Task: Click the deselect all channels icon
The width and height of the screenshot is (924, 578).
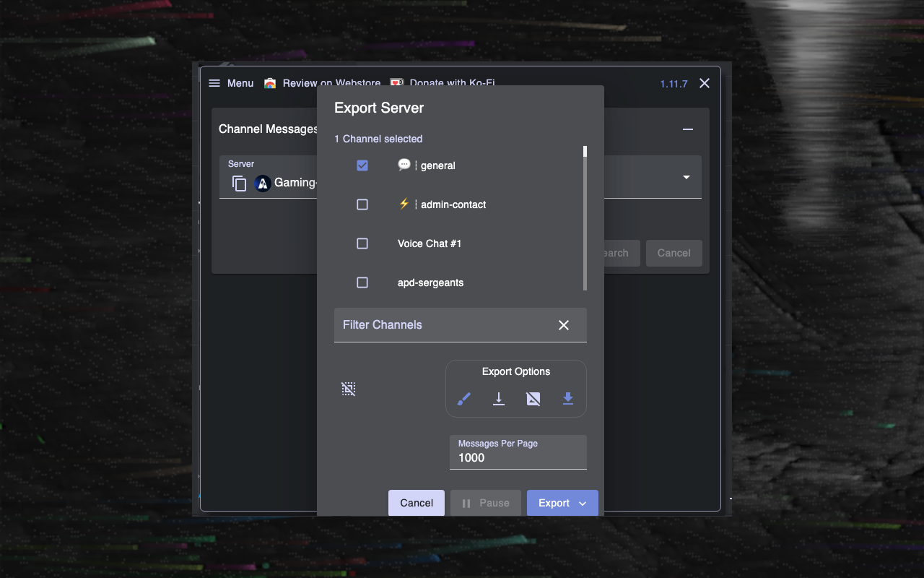Action: coord(349,389)
